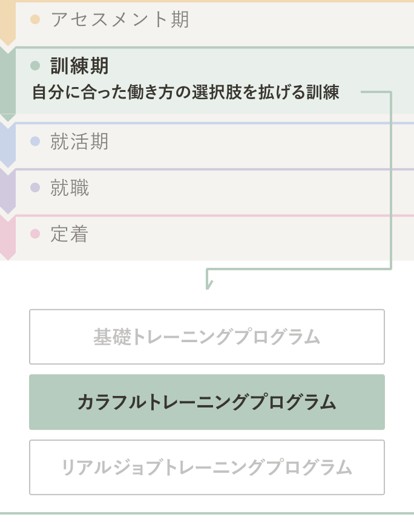Image resolution: width=414 pixels, height=532 pixels.
Task: Click カラフルトレーニングプログラム button
Action: click(x=207, y=402)
